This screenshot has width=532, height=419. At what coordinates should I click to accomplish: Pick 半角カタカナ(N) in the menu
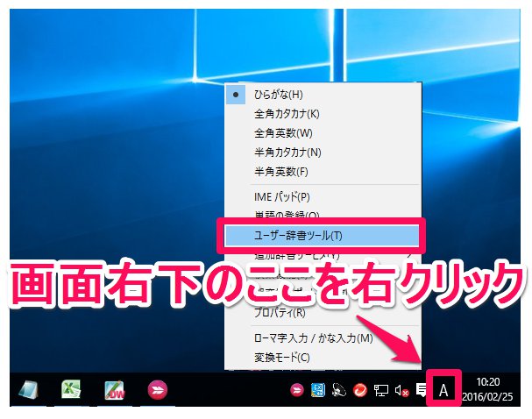click(x=323, y=153)
